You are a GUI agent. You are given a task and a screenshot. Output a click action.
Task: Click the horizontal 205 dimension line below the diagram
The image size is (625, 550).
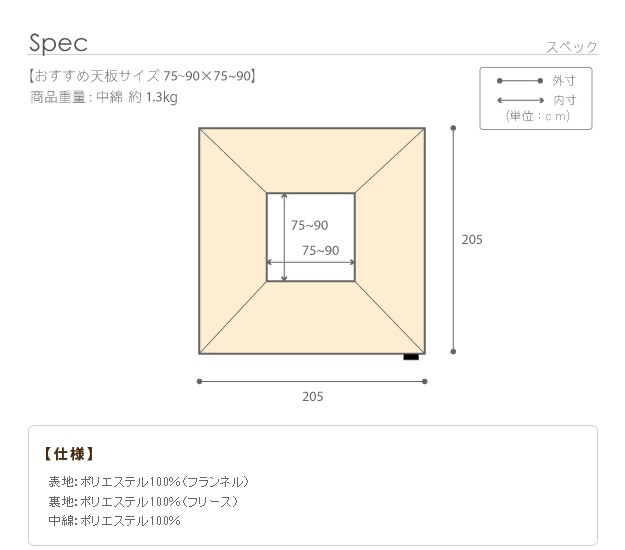point(312,381)
